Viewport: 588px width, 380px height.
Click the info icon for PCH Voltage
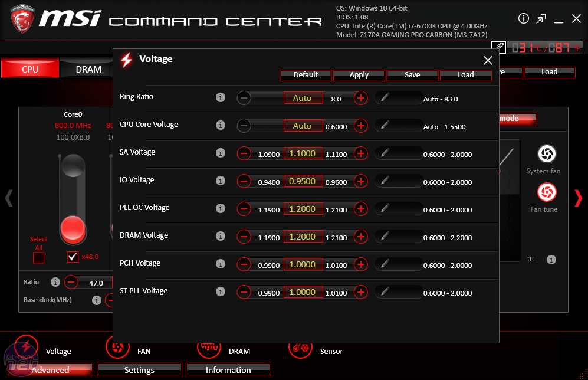point(221,264)
